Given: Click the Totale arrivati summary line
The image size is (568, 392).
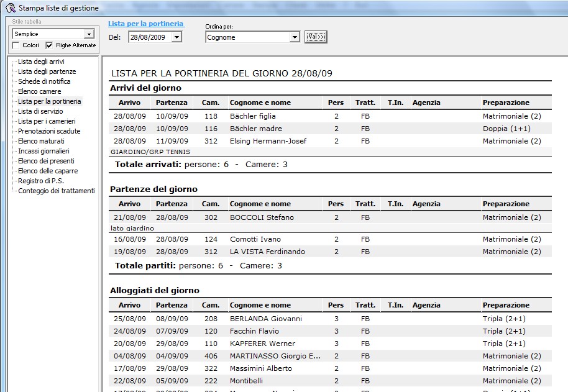Looking at the screenshot, I should pyautogui.click(x=201, y=165).
